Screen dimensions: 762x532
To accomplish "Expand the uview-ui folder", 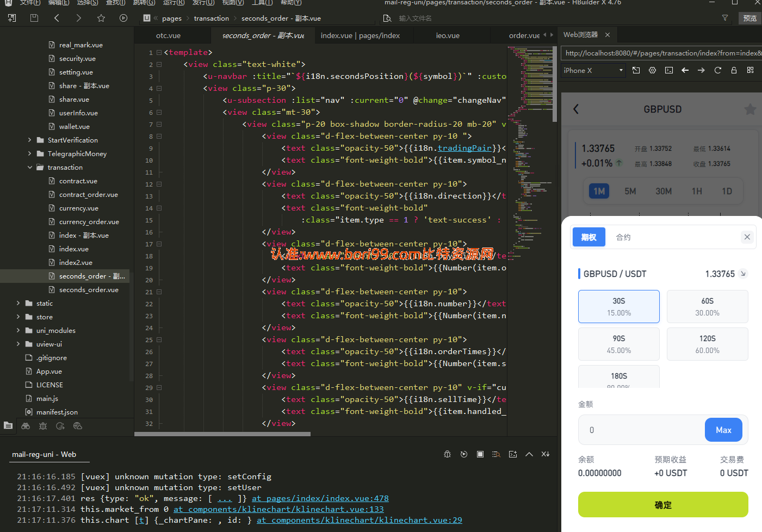I will coord(18,344).
